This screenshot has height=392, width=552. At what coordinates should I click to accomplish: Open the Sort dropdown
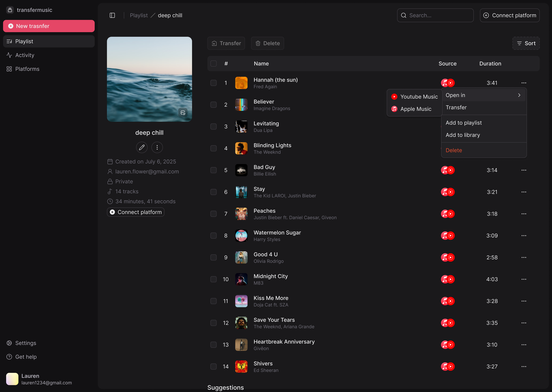click(x=526, y=43)
